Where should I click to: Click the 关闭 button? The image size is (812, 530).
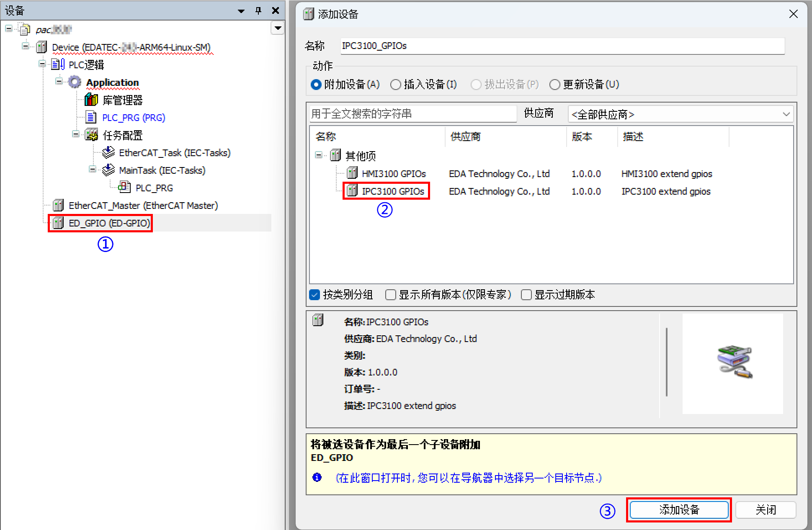766,509
